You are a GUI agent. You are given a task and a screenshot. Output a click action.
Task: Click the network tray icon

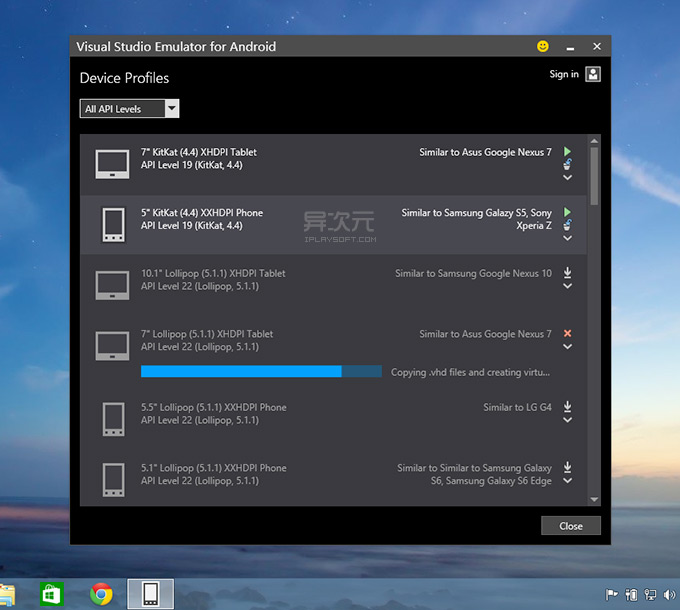(x=650, y=595)
